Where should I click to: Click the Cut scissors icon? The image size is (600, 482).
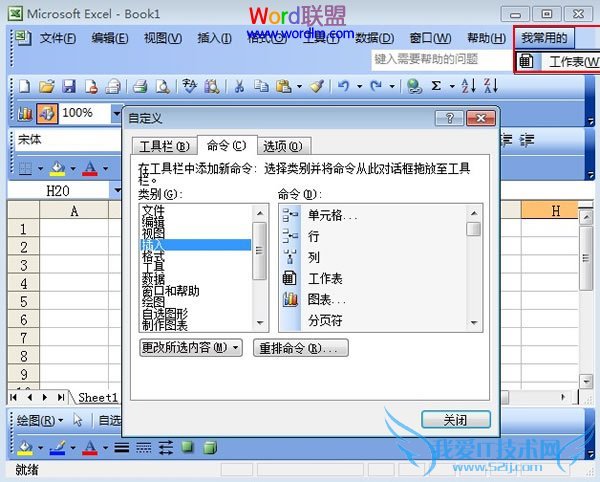click(240, 86)
